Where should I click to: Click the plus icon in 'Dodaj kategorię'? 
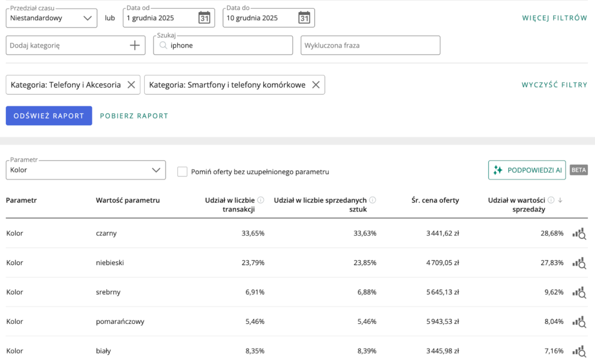pyautogui.click(x=135, y=45)
